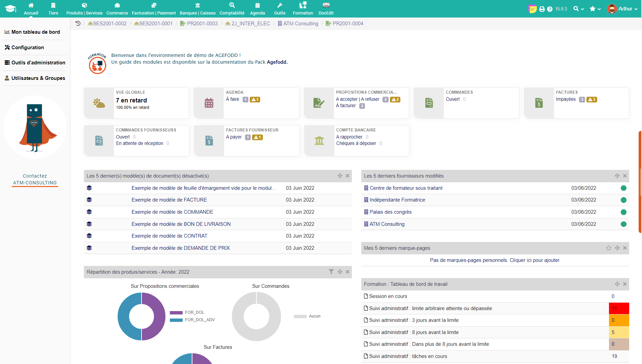Open the DocEdit menu

point(326,9)
